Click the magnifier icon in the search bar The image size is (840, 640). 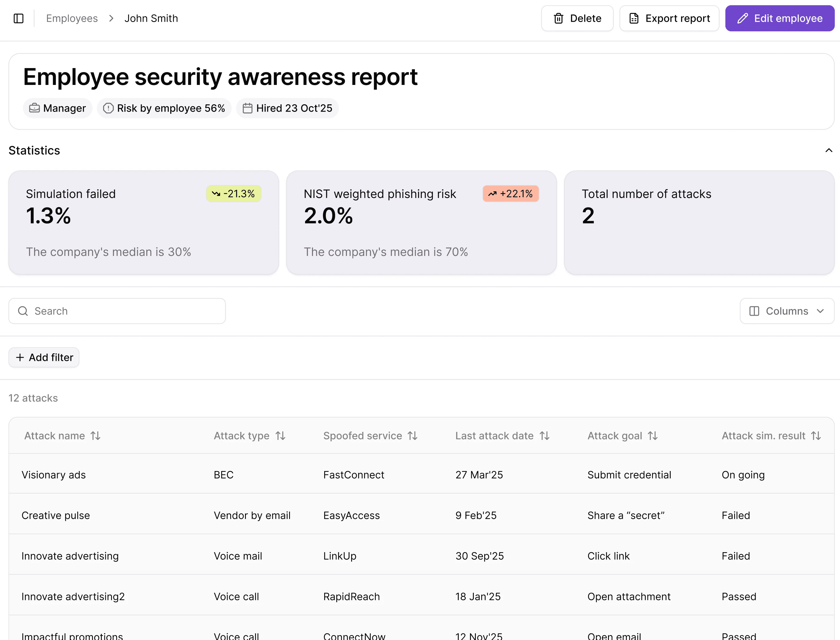(23, 311)
